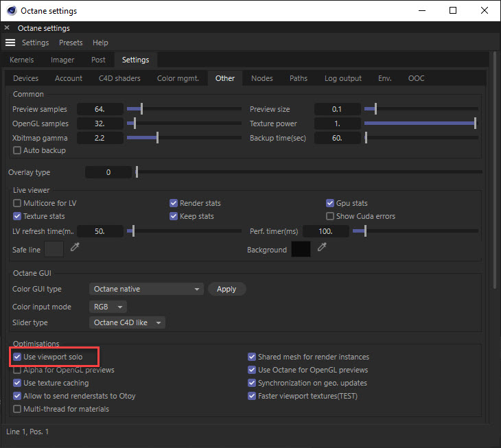Click the Cinema 4D app icon
Viewport: 501px width, 448px height.
[x=12, y=10]
